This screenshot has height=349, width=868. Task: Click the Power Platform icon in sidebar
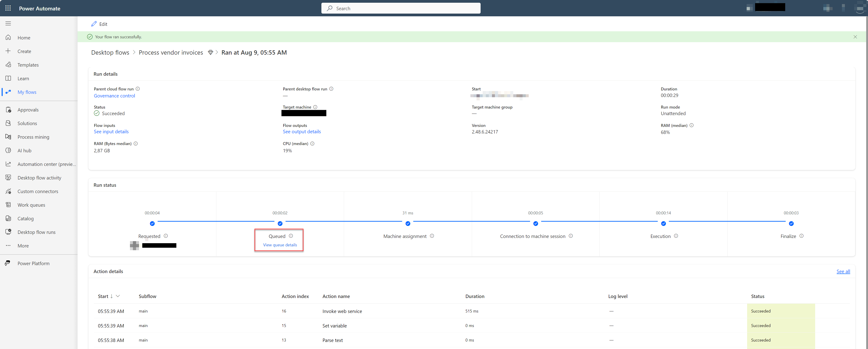[9, 263]
